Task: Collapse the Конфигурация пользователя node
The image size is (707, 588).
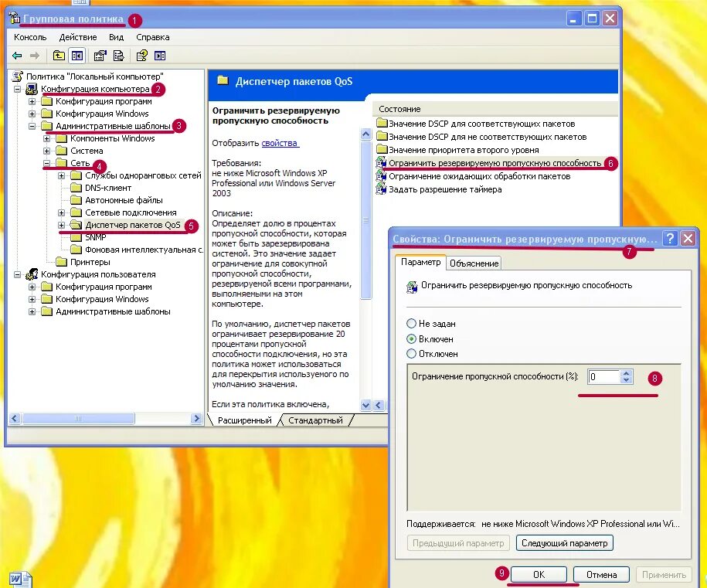Action: (x=17, y=274)
